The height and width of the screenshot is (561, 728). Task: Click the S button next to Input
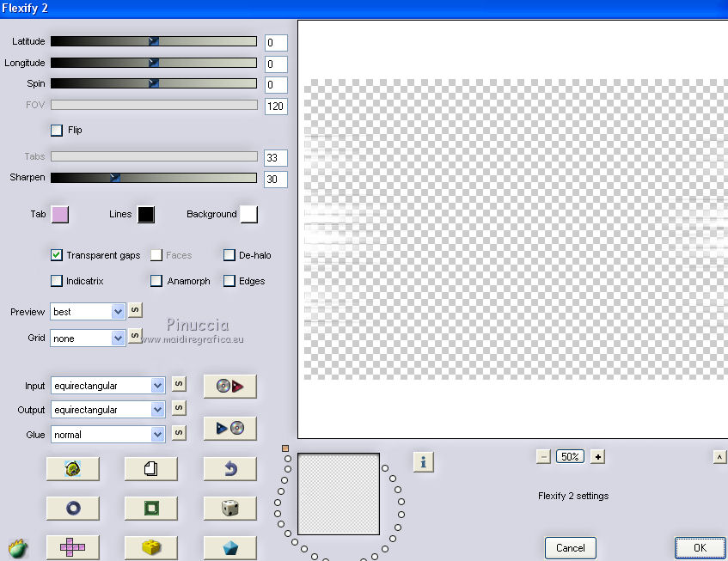pos(180,384)
